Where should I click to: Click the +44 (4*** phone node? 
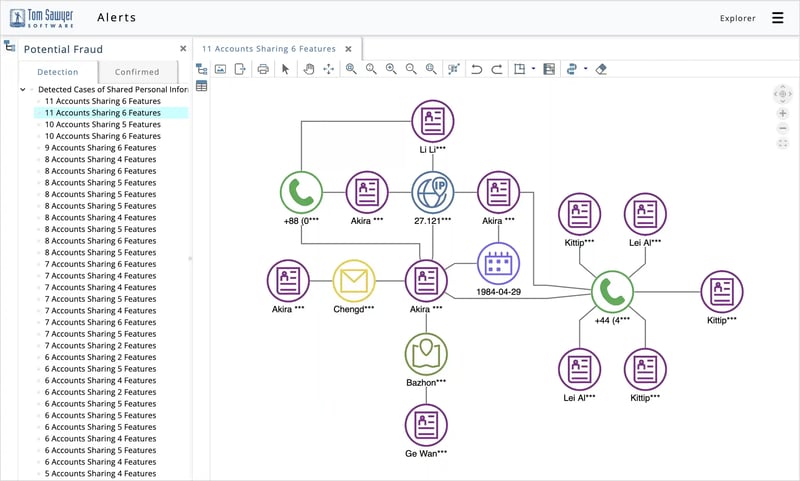(x=612, y=292)
